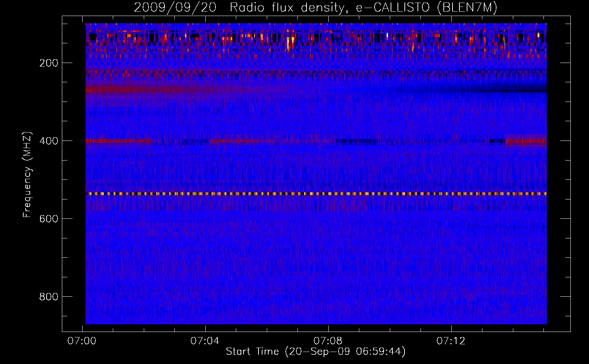Click the yellow dashed interference line near 540 MHz
Viewport: 589px width, 364px height.
pyautogui.click(x=316, y=194)
